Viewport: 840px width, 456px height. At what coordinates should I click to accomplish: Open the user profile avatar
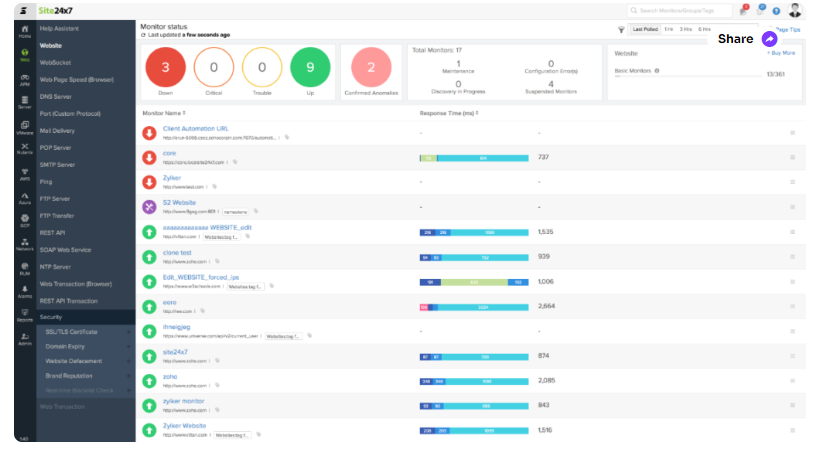coord(795,10)
